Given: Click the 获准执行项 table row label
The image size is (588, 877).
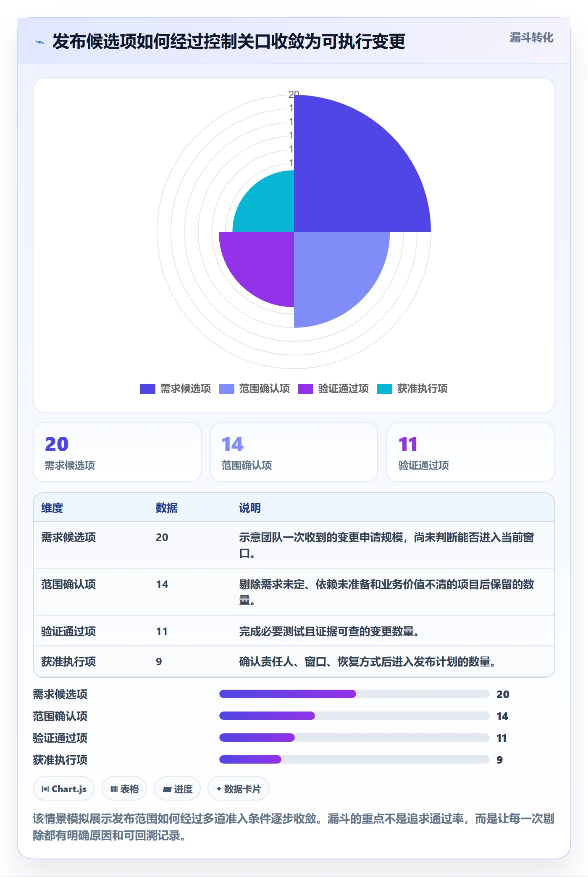Looking at the screenshot, I should tap(68, 662).
